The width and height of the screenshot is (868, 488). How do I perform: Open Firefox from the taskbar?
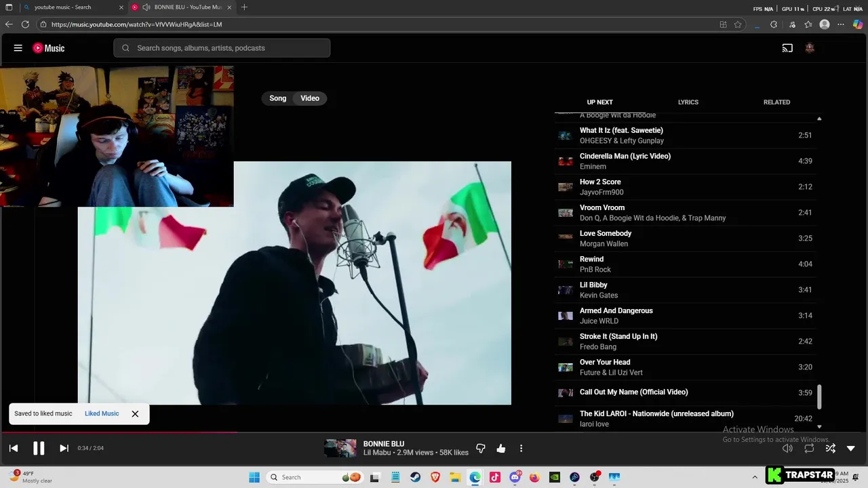pos(534,477)
